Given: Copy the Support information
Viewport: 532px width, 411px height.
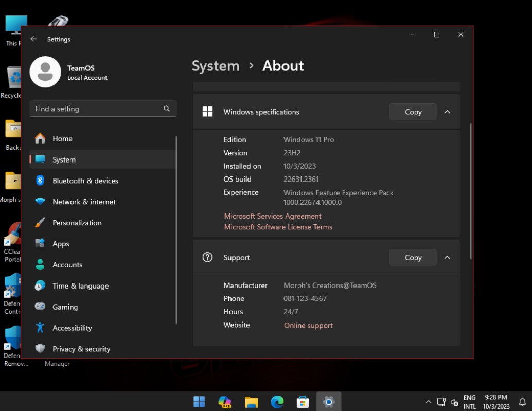Looking at the screenshot, I should [x=413, y=257].
